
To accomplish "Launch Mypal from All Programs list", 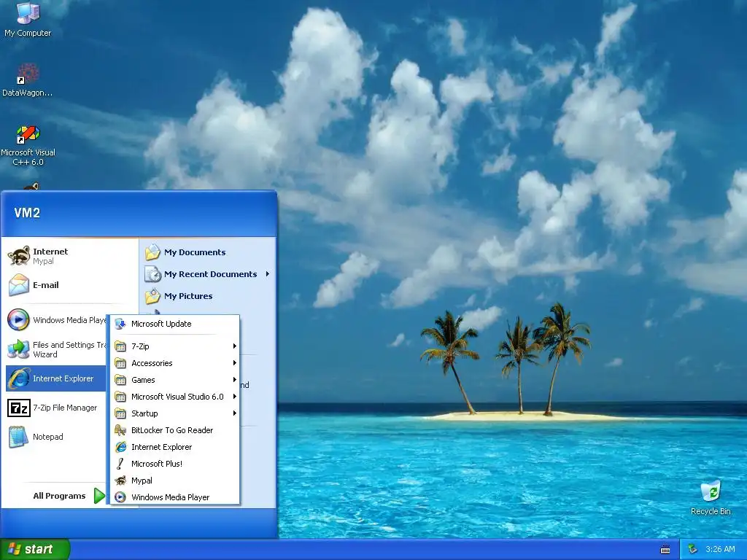I will pos(175,481).
